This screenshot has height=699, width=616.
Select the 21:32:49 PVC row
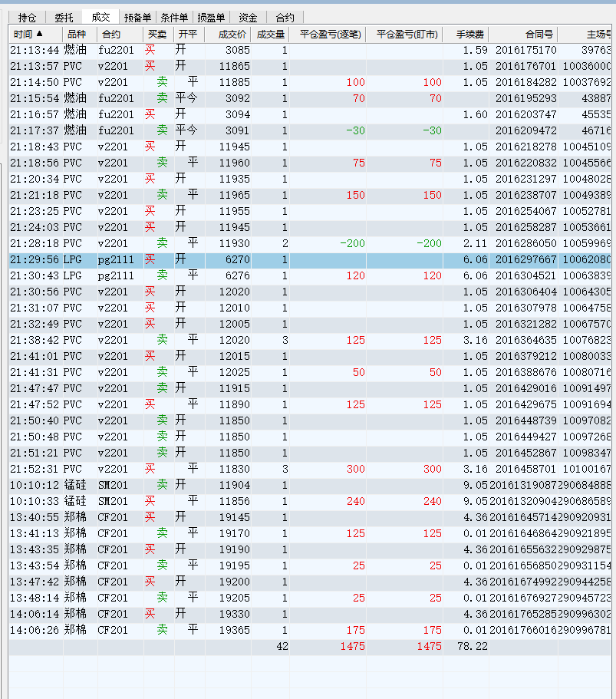tap(310, 324)
